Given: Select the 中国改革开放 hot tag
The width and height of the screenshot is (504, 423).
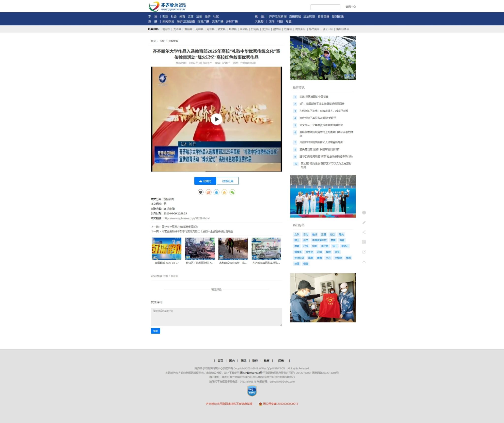Looking at the screenshot, I should (319, 240).
